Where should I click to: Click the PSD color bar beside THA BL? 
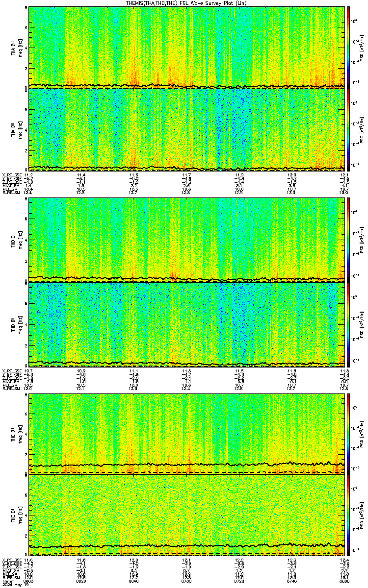click(348, 48)
